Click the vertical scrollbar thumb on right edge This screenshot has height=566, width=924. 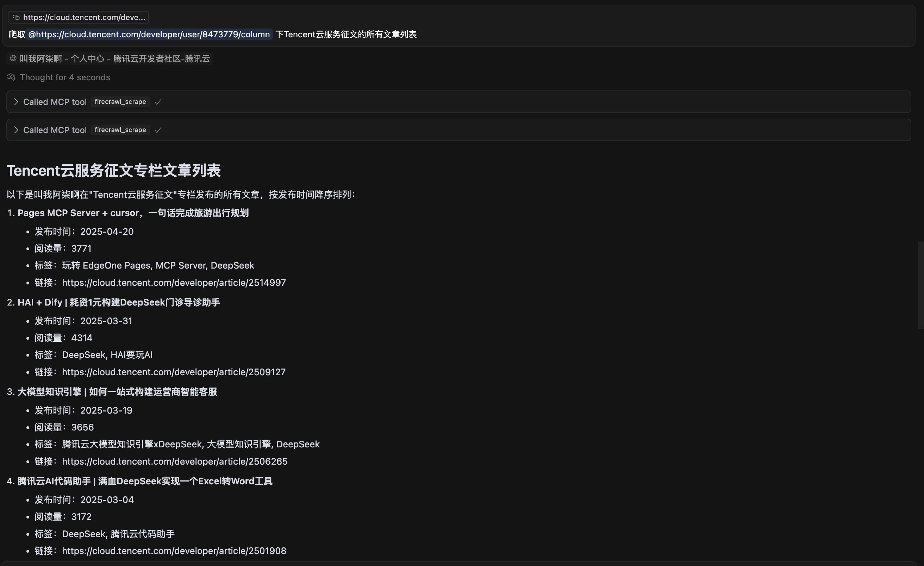(920, 285)
